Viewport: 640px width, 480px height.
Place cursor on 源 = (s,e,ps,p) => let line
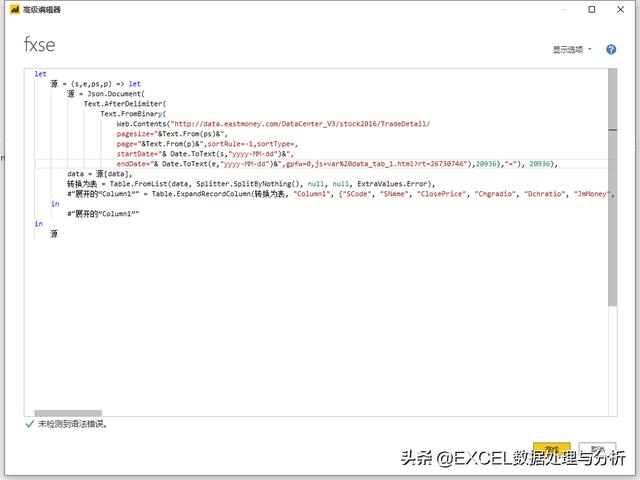(96, 84)
